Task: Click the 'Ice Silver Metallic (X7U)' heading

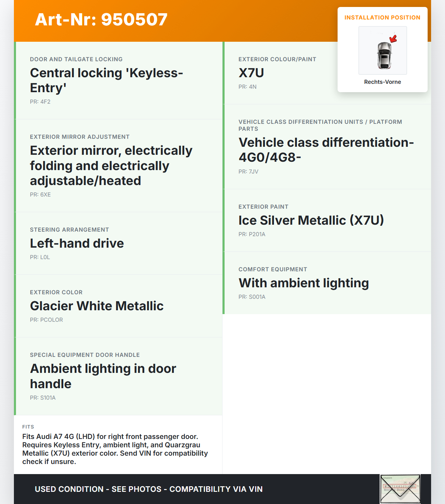Action: (311, 221)
